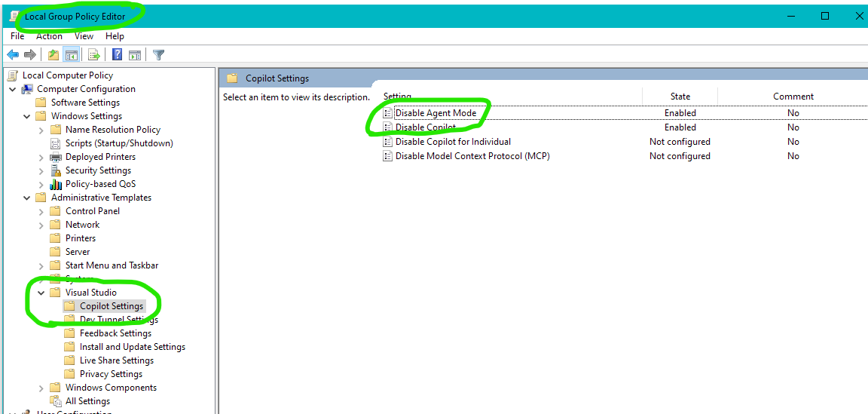Screen dimensions: 868x414
Task: Expand the Start Menu and Taskbar node
Action: pos(41,265)
